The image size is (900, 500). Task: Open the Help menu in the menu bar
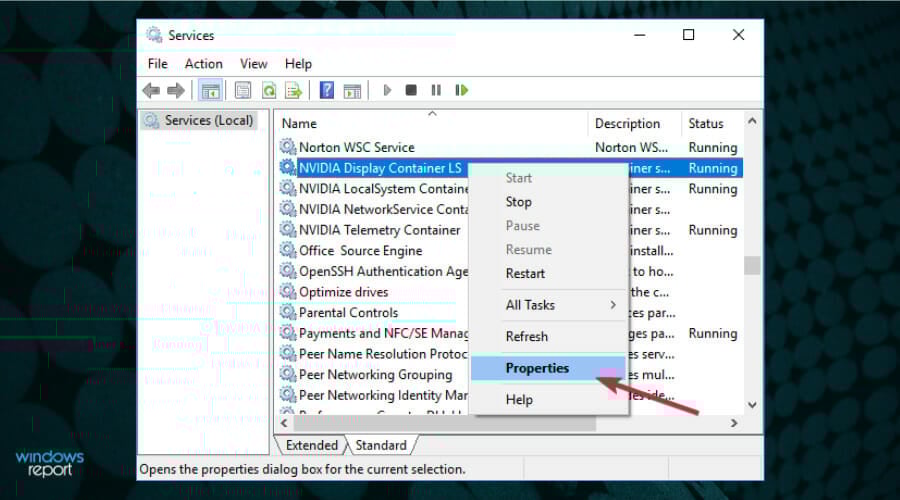click(x=298, y=64)
